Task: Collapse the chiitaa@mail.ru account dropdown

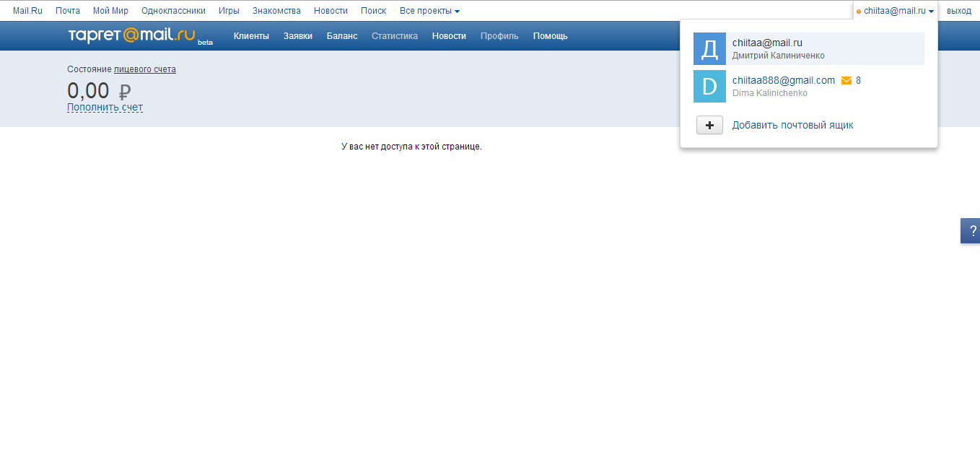Action: [x=895, y=11]
